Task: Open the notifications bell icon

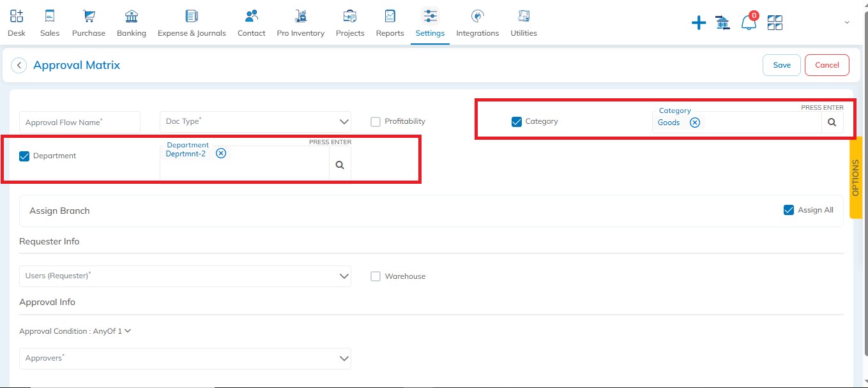Action: (x=748, y=23)
